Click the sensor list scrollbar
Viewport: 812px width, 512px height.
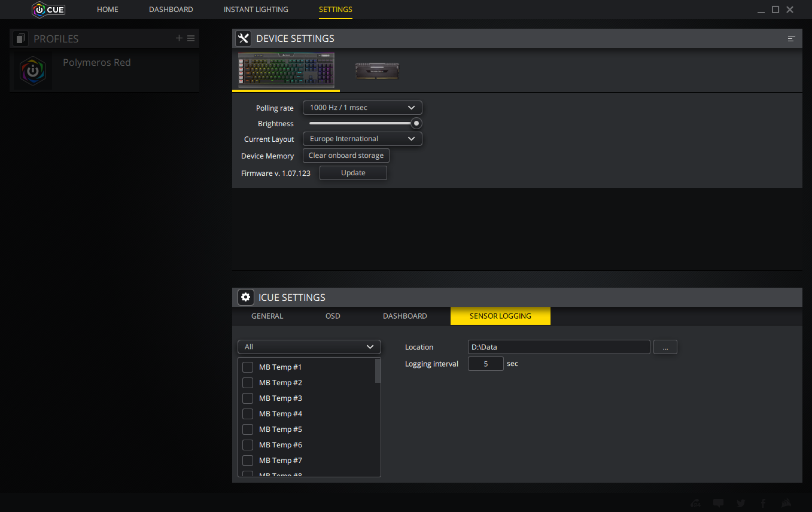click(x=378, y=371)
